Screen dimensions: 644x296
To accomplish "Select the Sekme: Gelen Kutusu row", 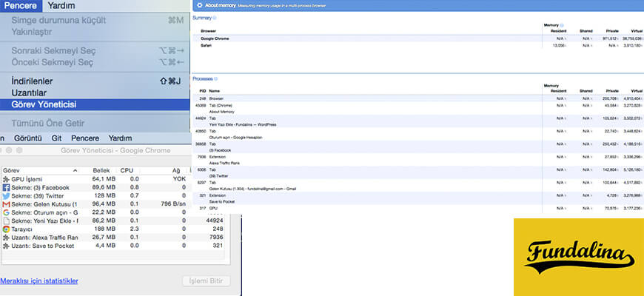I will tap(95, 204).
